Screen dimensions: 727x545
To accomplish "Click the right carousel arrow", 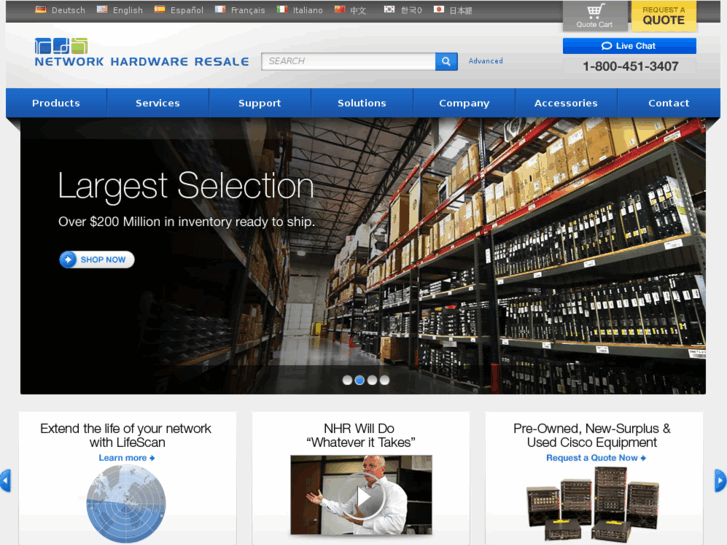I will point(721,481).
